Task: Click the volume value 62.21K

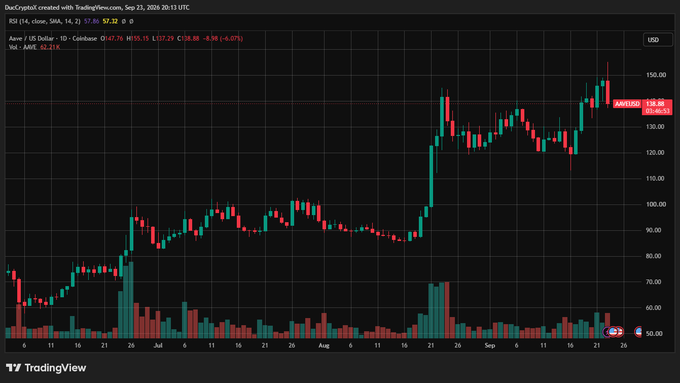Action: point(50,47)
